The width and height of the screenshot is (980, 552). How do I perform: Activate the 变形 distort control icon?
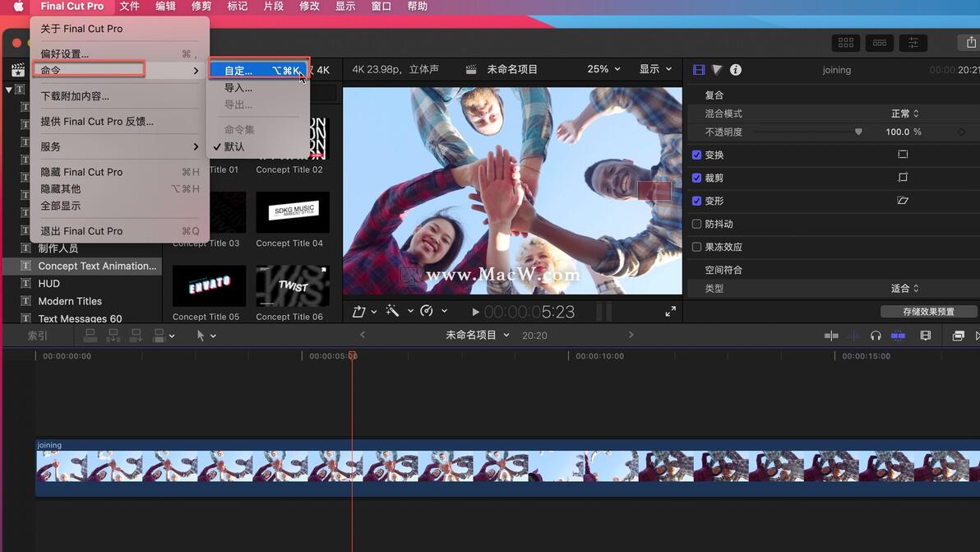click(903, 201)
